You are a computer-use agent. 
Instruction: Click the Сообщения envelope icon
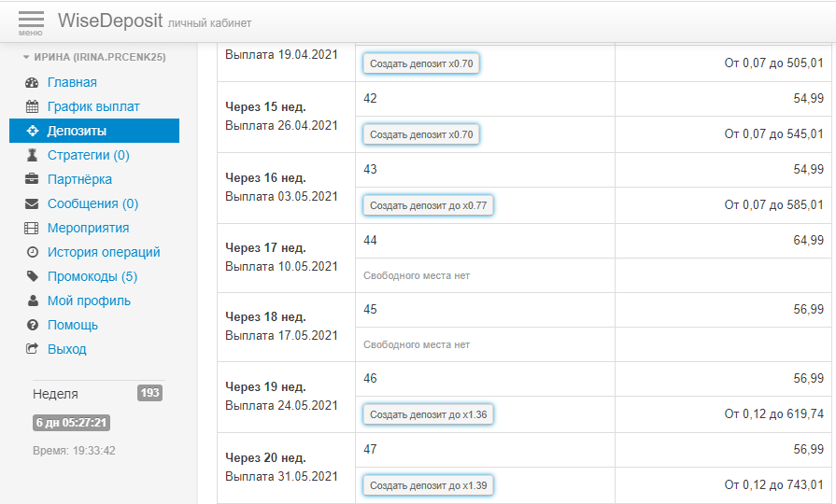32,204
